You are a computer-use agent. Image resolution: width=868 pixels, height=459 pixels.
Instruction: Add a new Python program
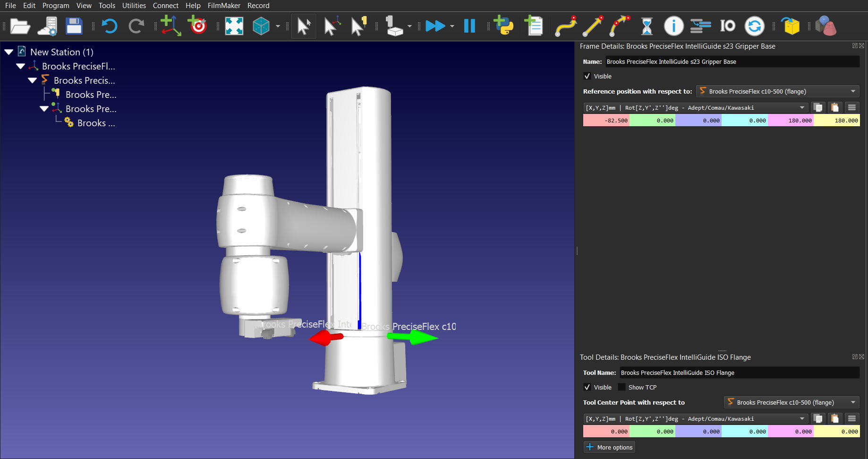click(x=503, y=26)
